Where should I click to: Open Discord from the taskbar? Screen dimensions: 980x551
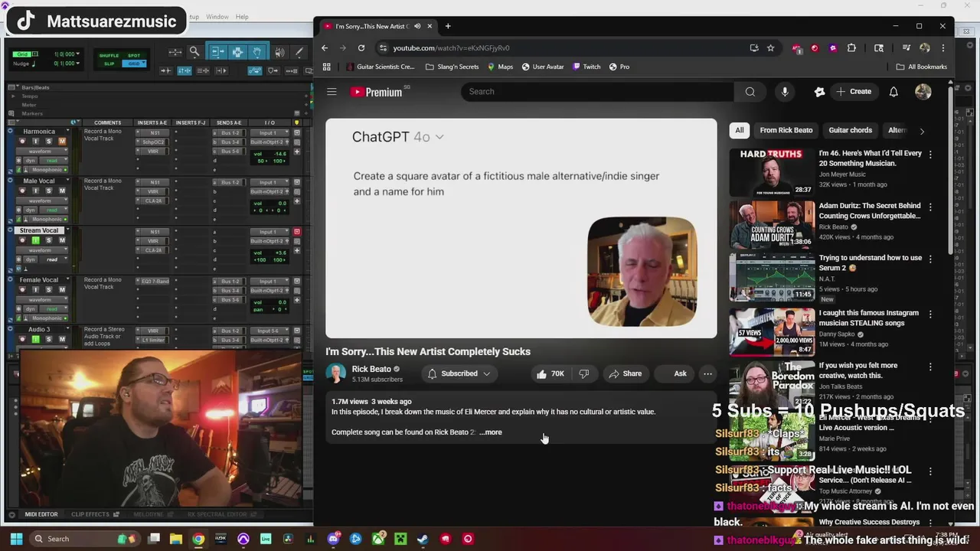pyautogui.click(x=333, y=539)
